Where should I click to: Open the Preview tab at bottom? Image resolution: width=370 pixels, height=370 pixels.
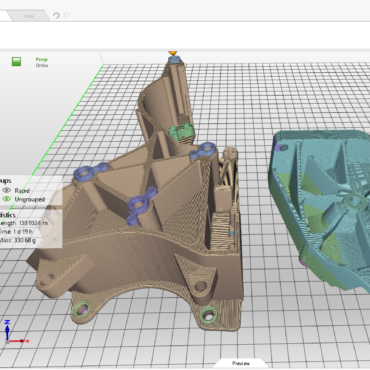(241, 363)
